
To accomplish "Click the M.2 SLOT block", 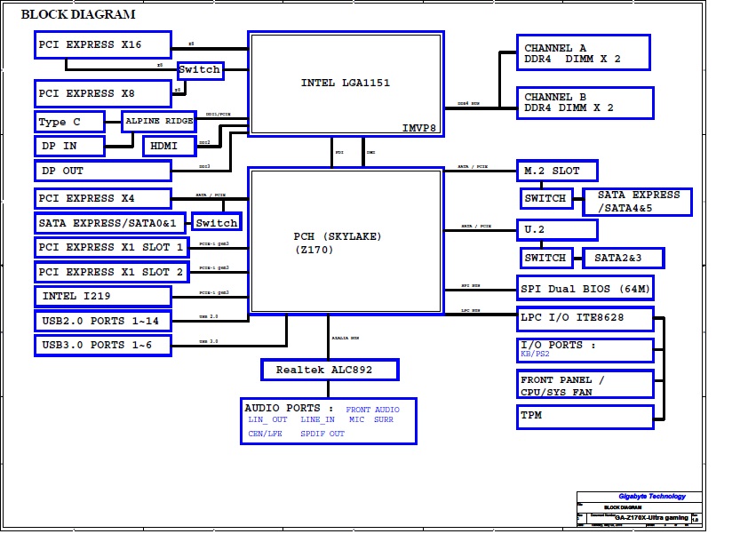I will click(557, 171).
